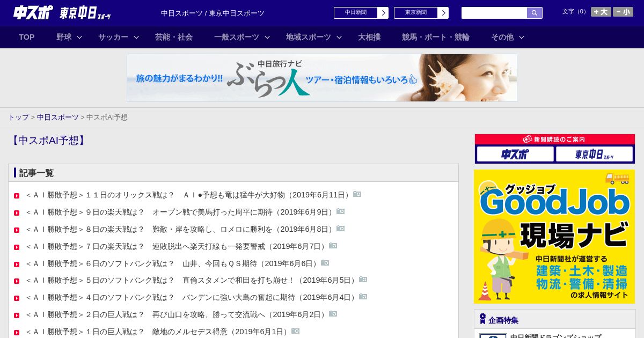The height and width of the screenshot is (338, 644).
Task: Click red bullet icon of the 6日のソフトバンク戦 article
Action: tap(17, 264)
